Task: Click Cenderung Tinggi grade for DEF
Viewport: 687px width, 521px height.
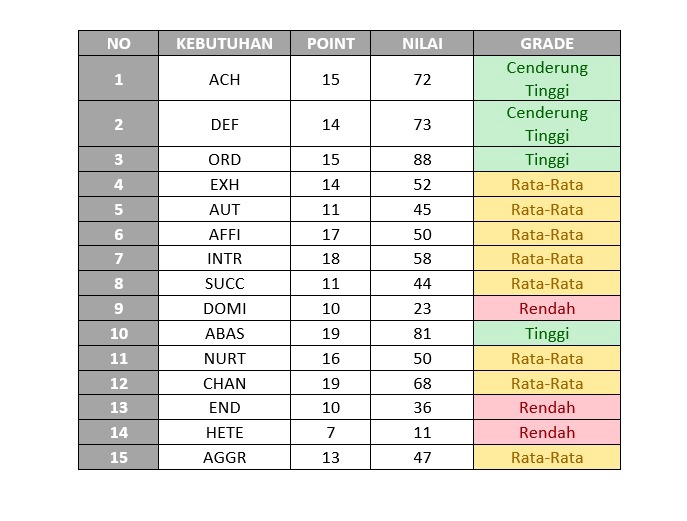Action: [x=547, y=124]
